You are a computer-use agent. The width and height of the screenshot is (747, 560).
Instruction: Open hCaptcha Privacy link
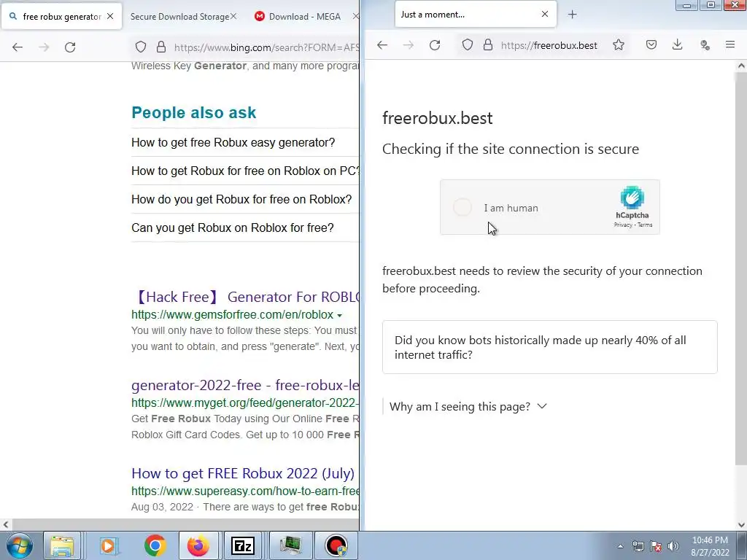(623, 225)
